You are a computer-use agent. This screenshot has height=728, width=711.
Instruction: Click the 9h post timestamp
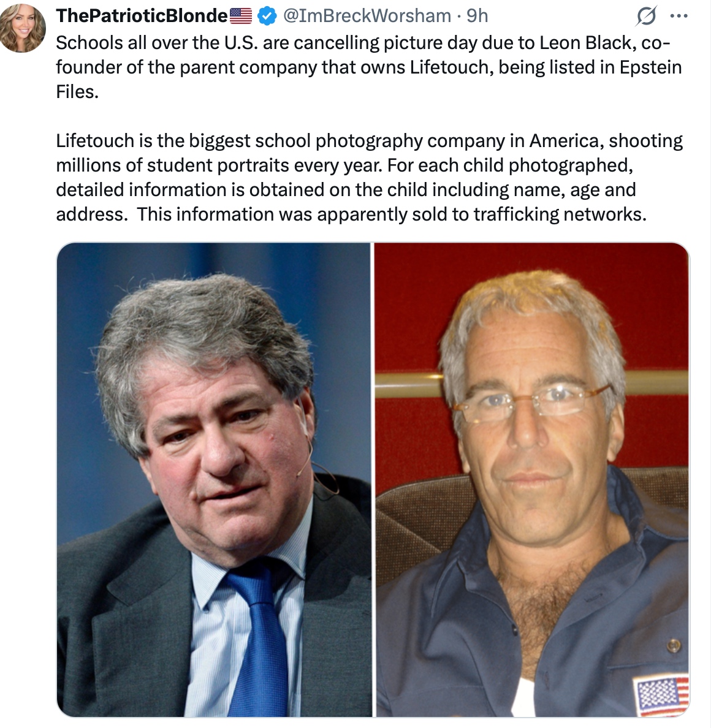click(477, 16)
